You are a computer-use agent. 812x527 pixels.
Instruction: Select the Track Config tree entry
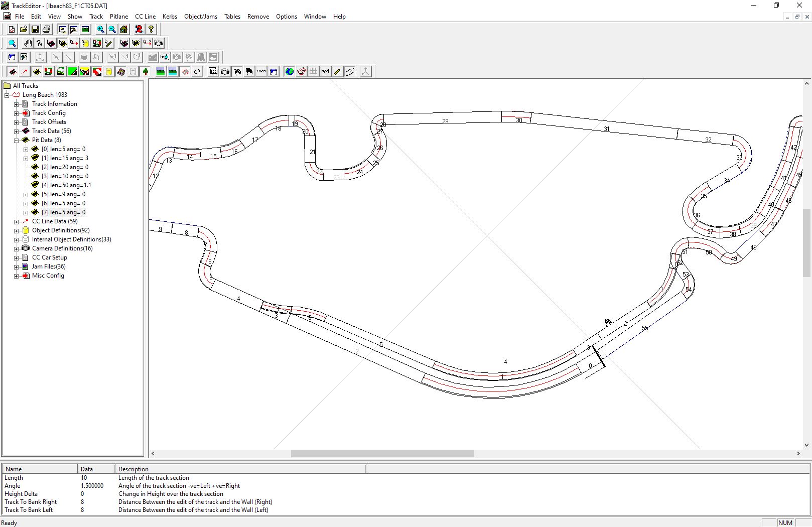[x=49, y=113]
